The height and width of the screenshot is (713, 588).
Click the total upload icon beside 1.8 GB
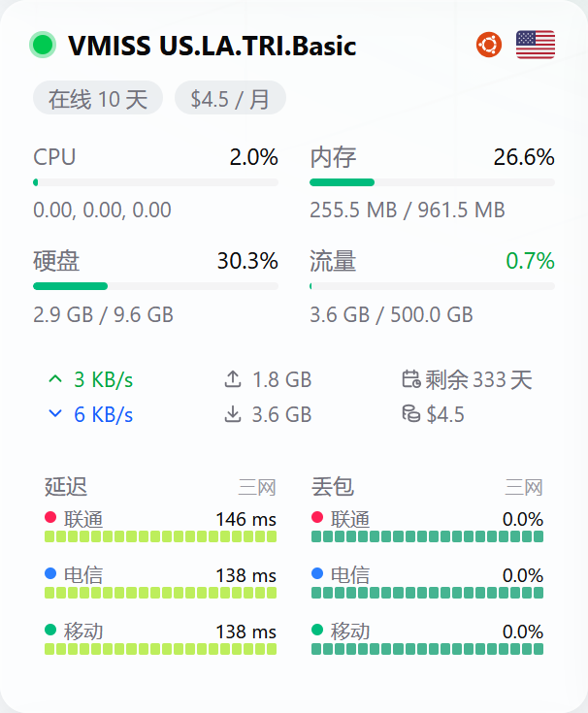click(233, 379)
